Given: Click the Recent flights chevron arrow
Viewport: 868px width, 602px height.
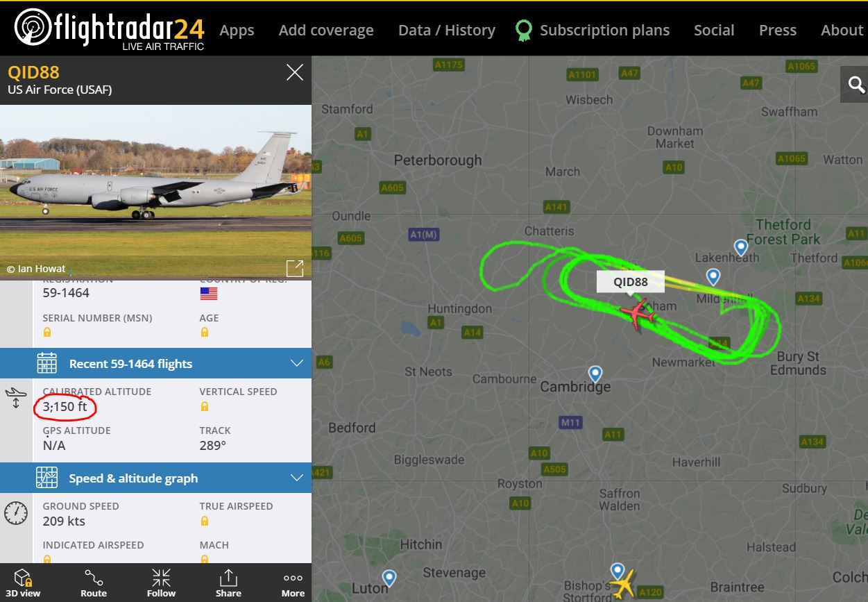Looking at the screenshot, I should 297,363.
